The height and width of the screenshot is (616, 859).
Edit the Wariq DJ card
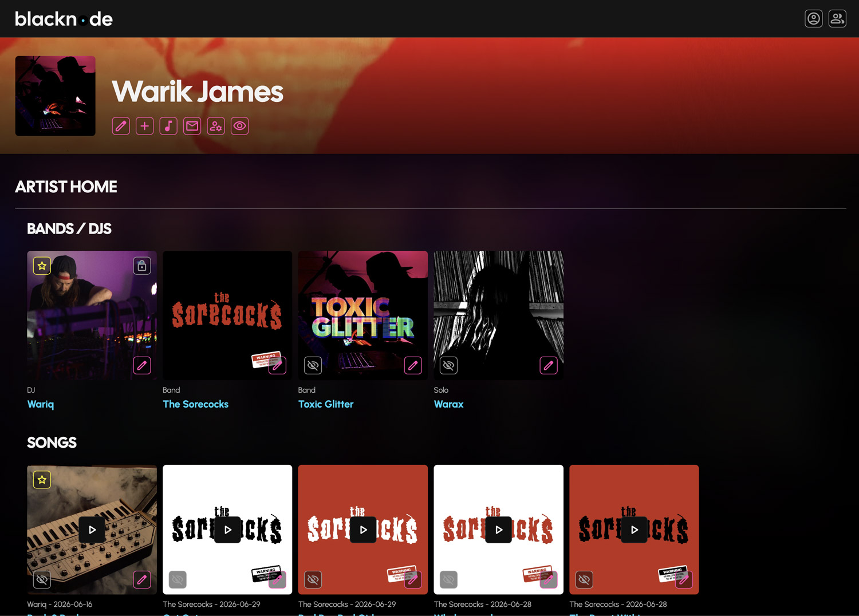pyautogui.click(x=142, y=365)
